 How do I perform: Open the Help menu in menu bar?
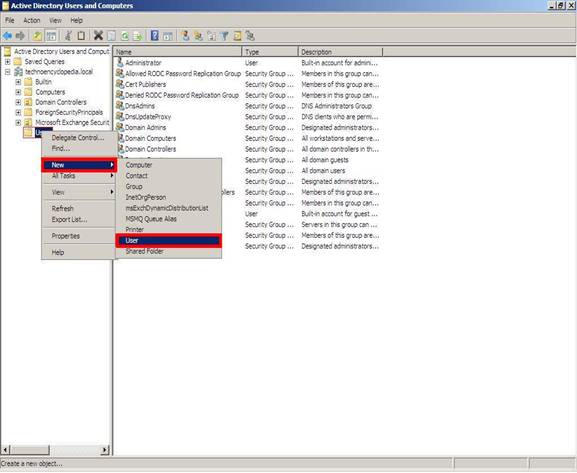pyautogui.click(x=77, y=20)
